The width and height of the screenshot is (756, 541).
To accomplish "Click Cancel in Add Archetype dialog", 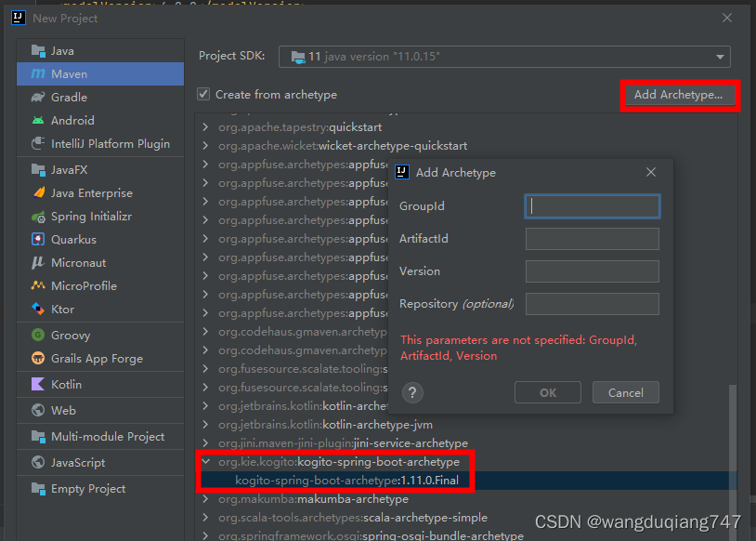I will pos(626,393).
